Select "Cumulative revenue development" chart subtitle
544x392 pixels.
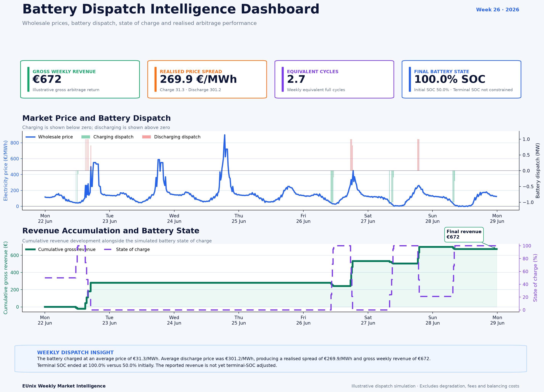(x=117, y=241)
